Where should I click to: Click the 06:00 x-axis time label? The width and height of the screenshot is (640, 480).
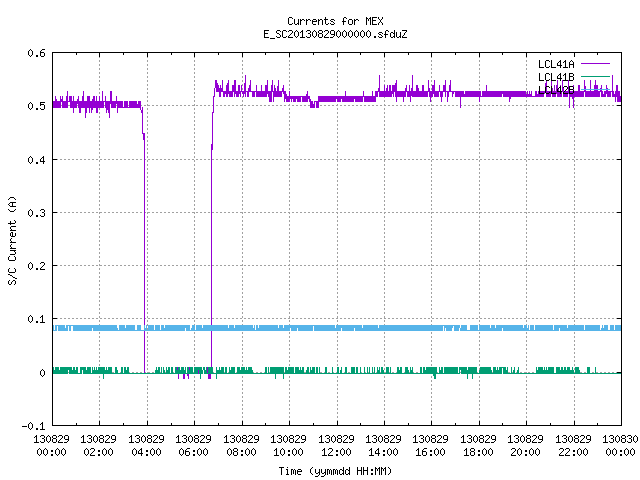193,452
